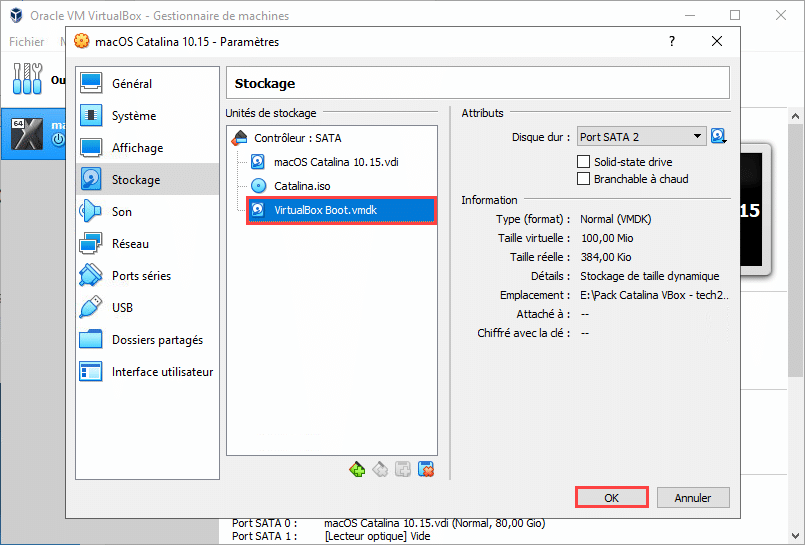Click the Manager details scrollbar down arrow
This screenshot has height=545, width=805.
pos(796,536)
